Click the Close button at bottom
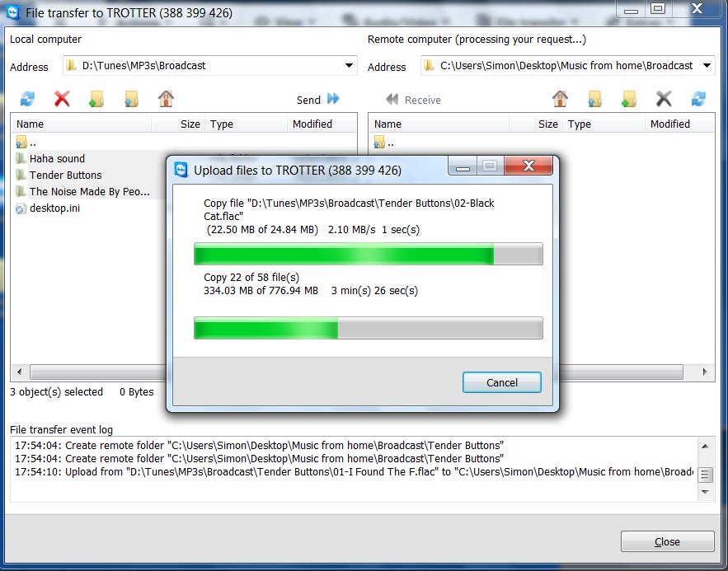The image size is (728, 571). click(x=667, y=541)
